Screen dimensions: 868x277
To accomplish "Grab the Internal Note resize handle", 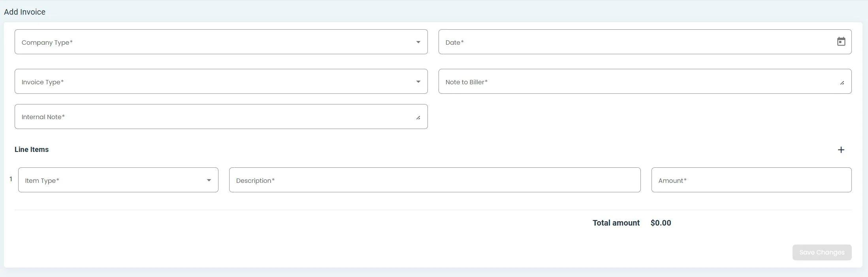I will point(418,118).
